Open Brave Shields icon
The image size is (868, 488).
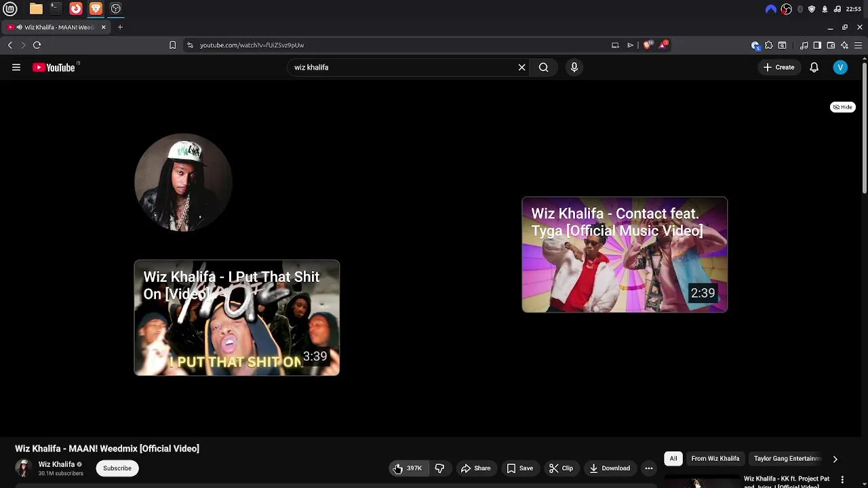click(647, 45)
